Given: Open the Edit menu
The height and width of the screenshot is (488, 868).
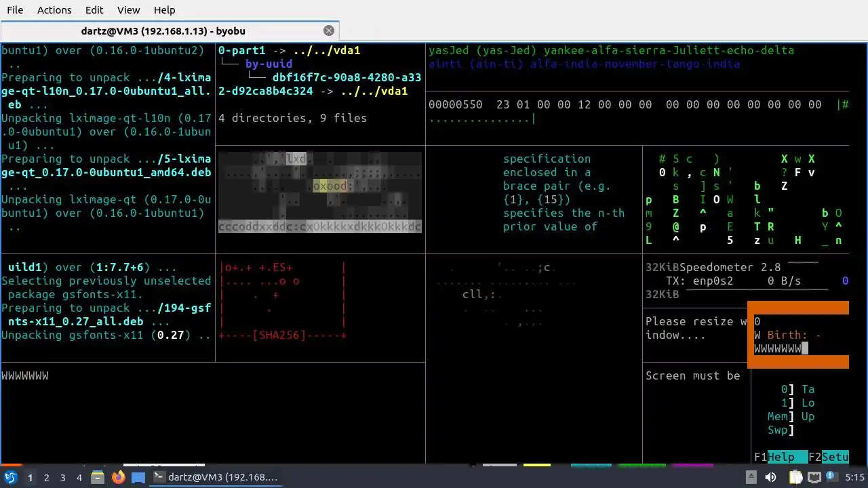Looking at the screenshot, I should [x=94, y=10].
